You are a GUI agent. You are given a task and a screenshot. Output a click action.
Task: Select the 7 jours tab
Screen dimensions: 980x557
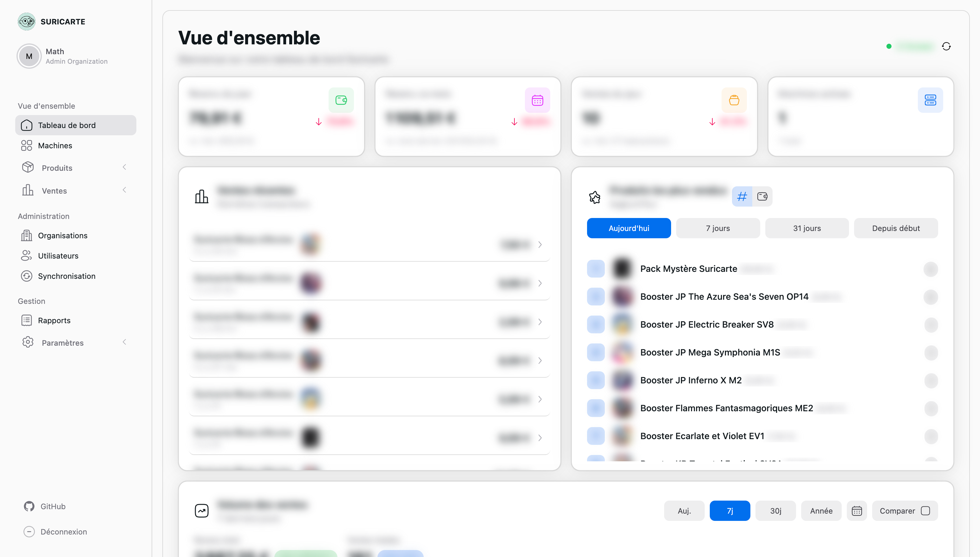[x=718, y=228]
